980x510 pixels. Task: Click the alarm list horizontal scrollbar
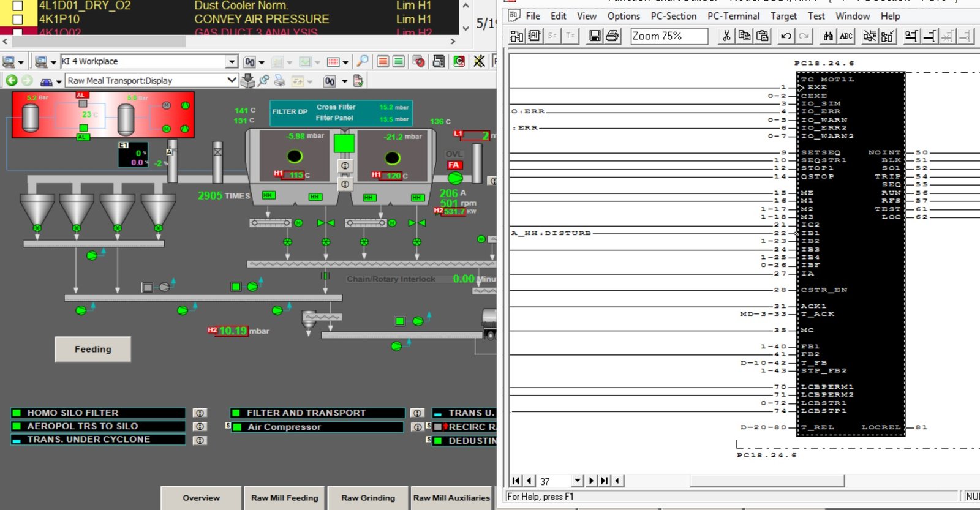pyautogui.click(x=98, y=42)
